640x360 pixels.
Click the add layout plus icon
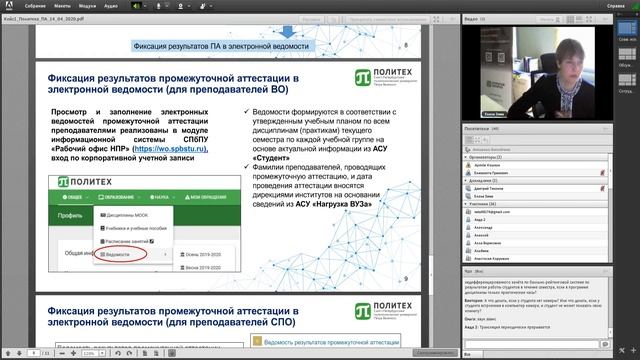pyautogui.click(x=633, y=350)
